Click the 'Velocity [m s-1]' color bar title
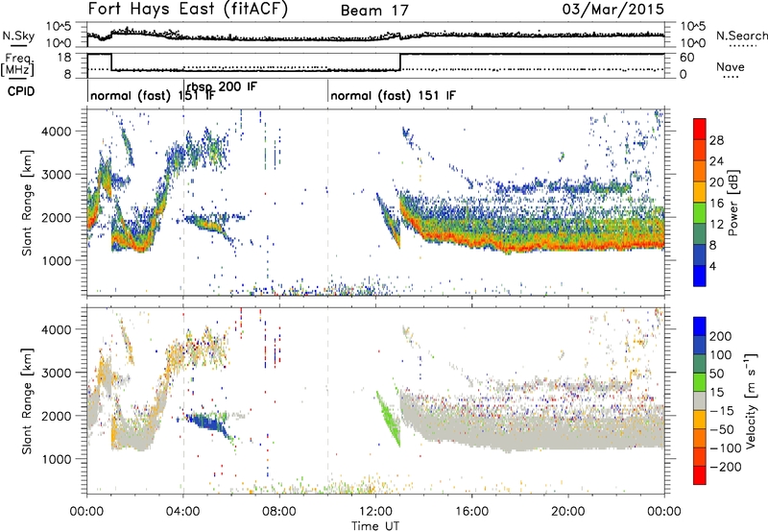 pyautogui.click(x=751, y=400)
